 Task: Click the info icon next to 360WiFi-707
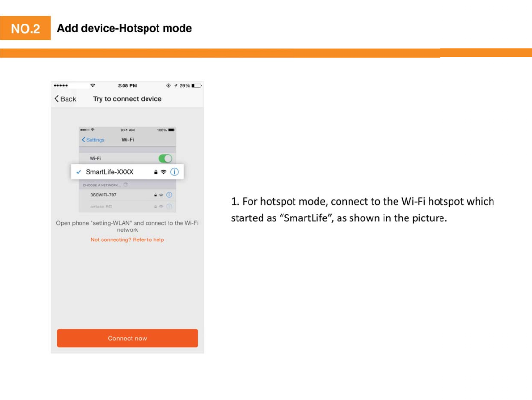point(169,195)
